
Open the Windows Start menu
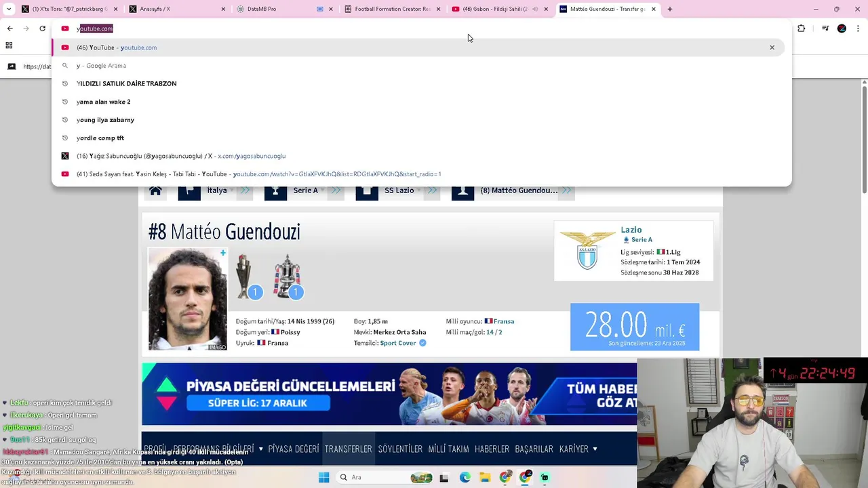click(323, 477)
